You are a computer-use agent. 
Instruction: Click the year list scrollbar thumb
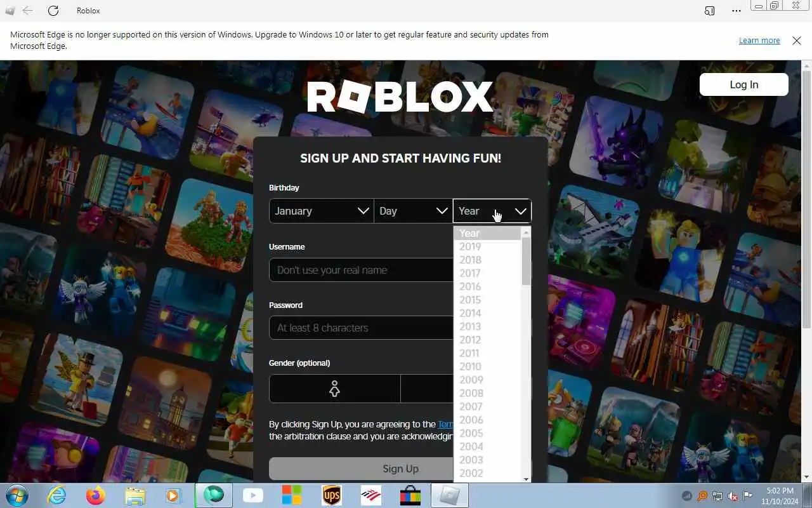pyautogui.click(x=526, y=262)
